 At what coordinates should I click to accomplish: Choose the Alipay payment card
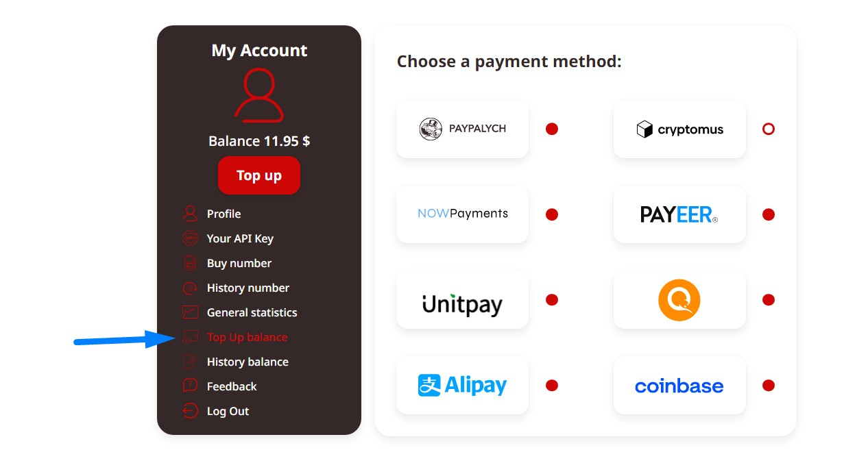click(462, 385)
